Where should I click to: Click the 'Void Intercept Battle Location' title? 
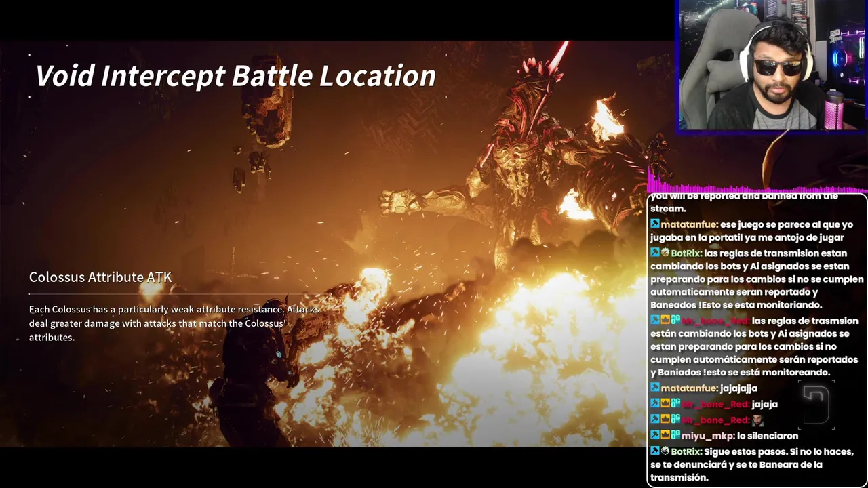click(x=235, y=75)
